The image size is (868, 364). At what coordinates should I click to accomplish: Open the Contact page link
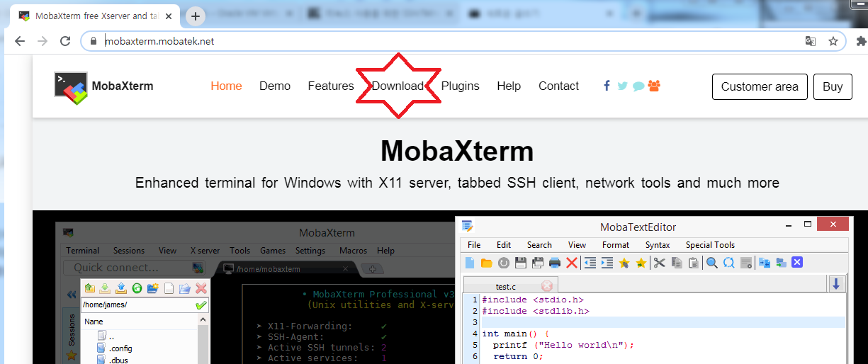[558, 86]
